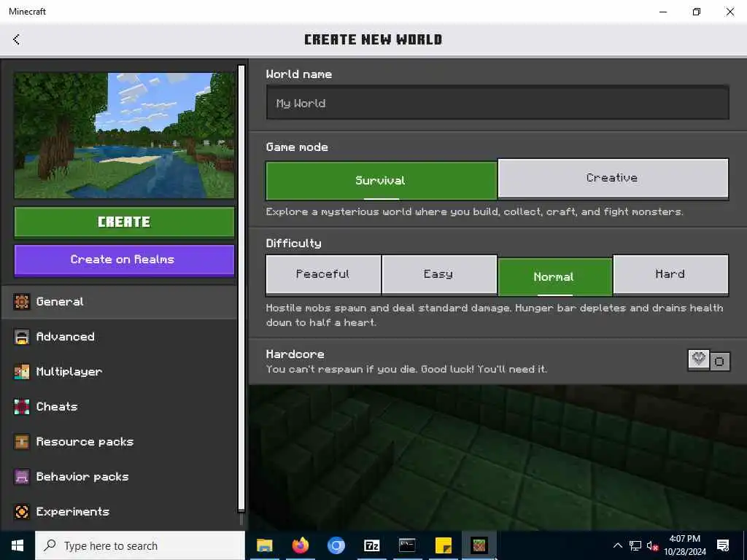747x560 pixels.
Task: Open the Advanced settings tab
Action: click(x=119, y=337)
